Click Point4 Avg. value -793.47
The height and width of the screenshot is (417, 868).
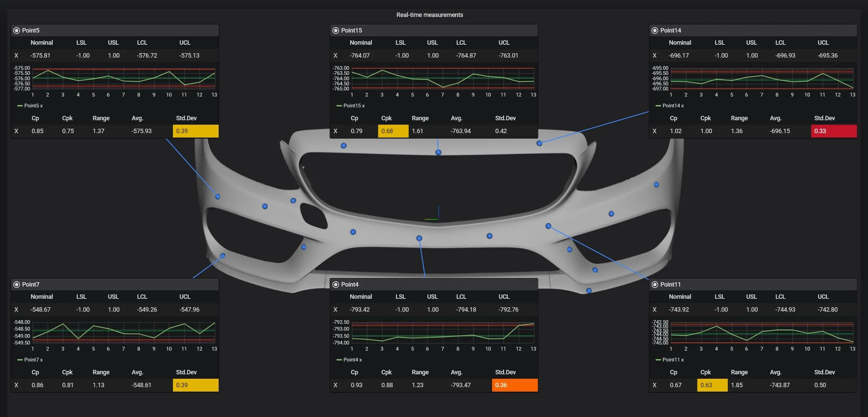click(x=460, y=385)
